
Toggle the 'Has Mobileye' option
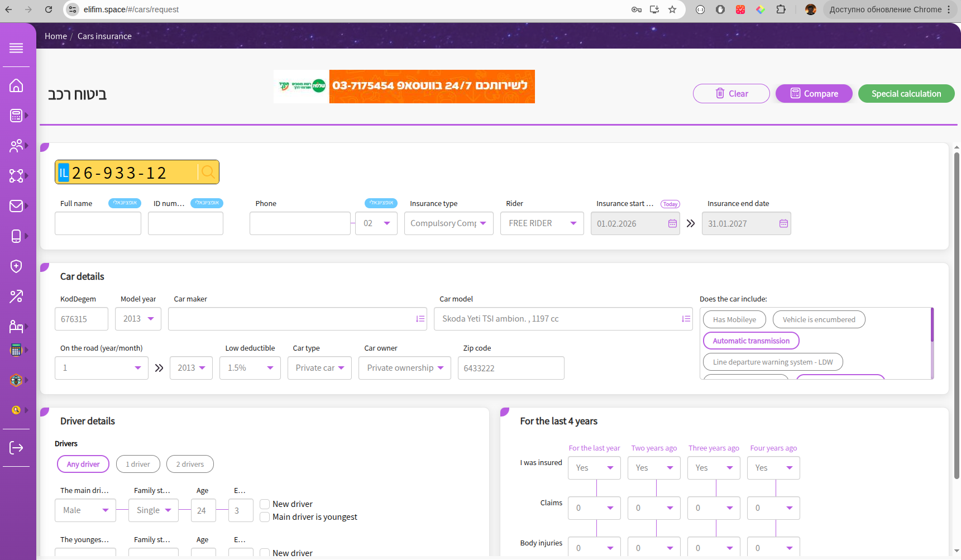tap(734, 319)
